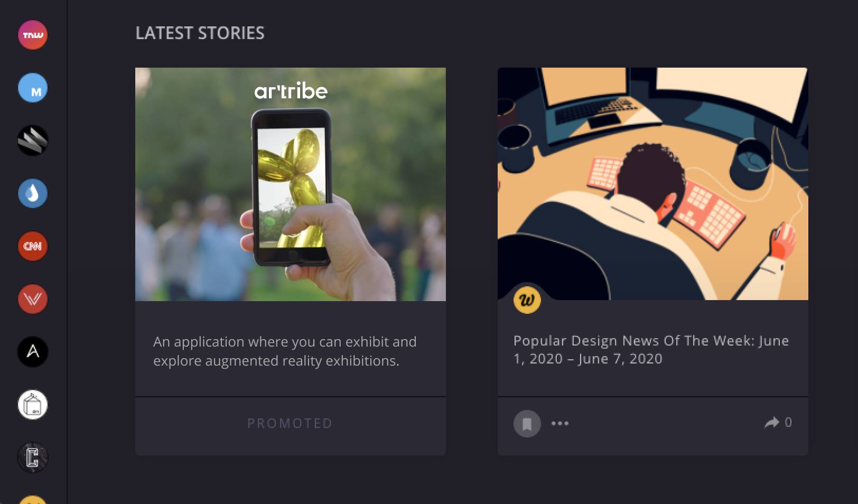
Task: Open the Popular Design News article title
Action: [651, 350]
